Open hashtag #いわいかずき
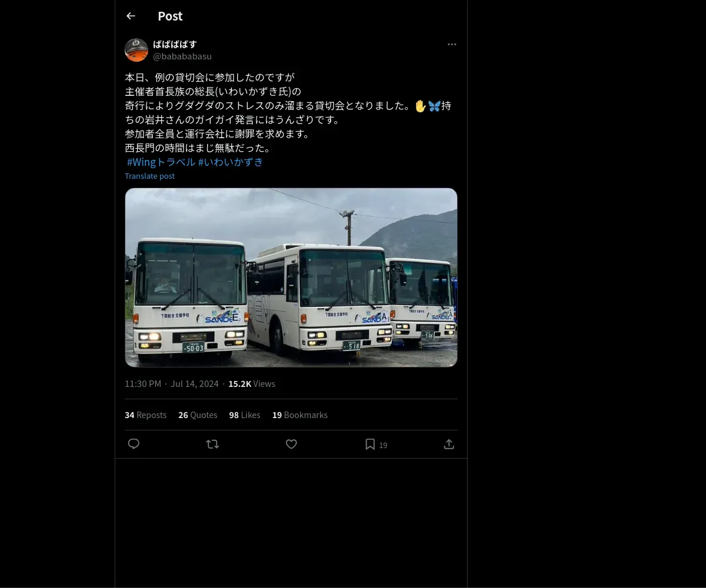 click(231, 162)
